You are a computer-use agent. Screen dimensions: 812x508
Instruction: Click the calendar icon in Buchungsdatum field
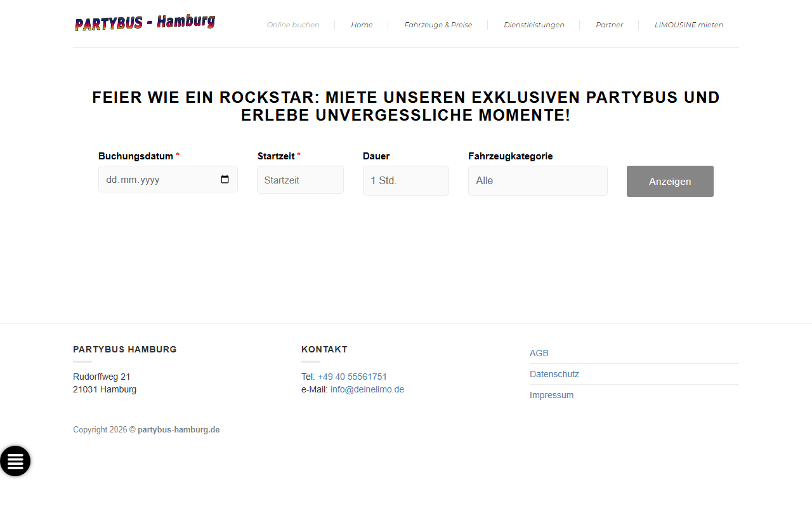(225, 180)
